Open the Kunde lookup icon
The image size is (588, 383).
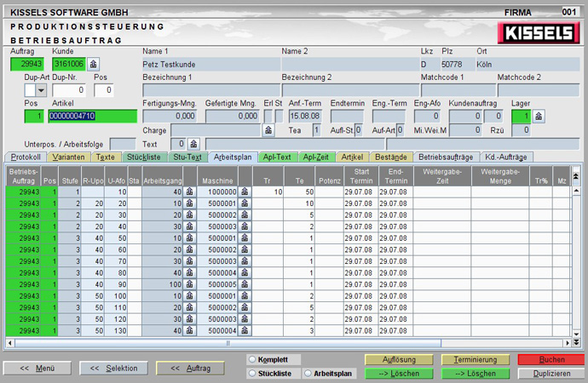(x=94, y=65)
